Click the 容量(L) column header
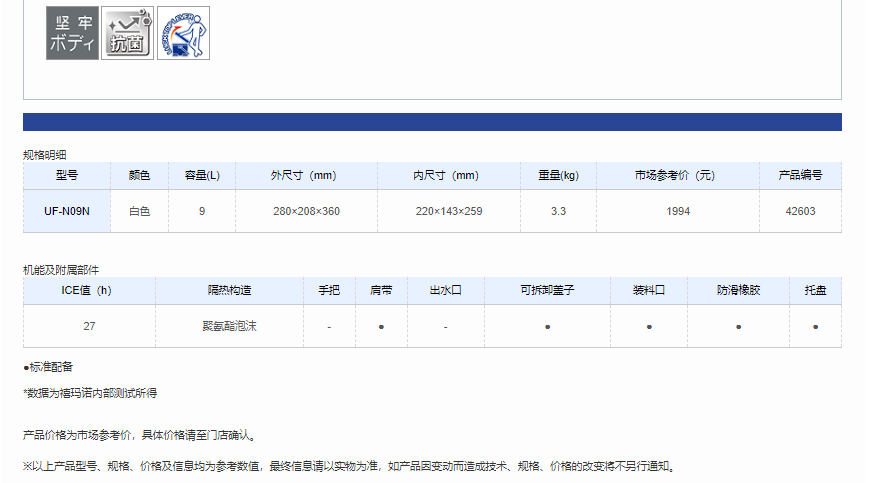This screenshot has width=878, height=483. (x=202, y=175)
